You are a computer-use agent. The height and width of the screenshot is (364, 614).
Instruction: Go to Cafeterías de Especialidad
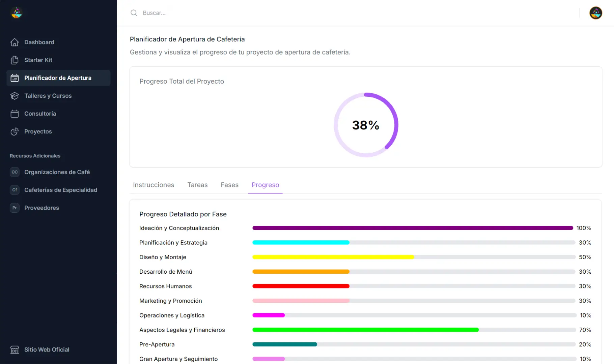61,190
